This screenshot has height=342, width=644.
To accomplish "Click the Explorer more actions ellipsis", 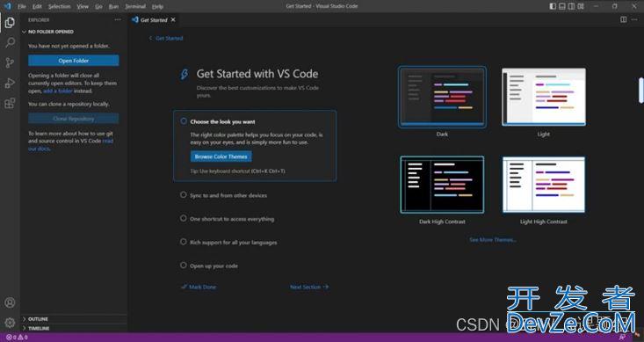I will [118, 19].
